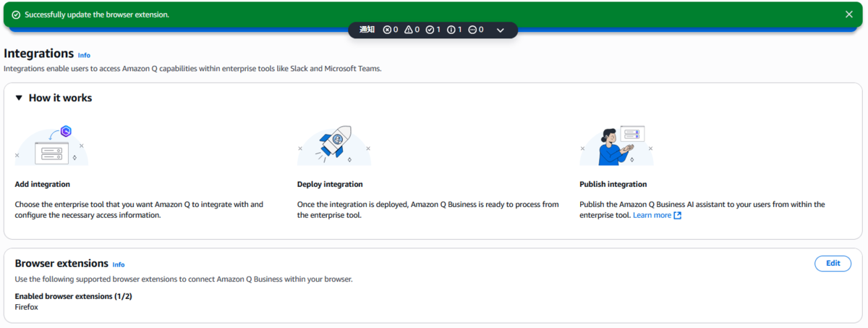Click the info count icon in notification bar
Image resolution: width=868 pixels, height=328 pixels.
click(x=451, y=30)
